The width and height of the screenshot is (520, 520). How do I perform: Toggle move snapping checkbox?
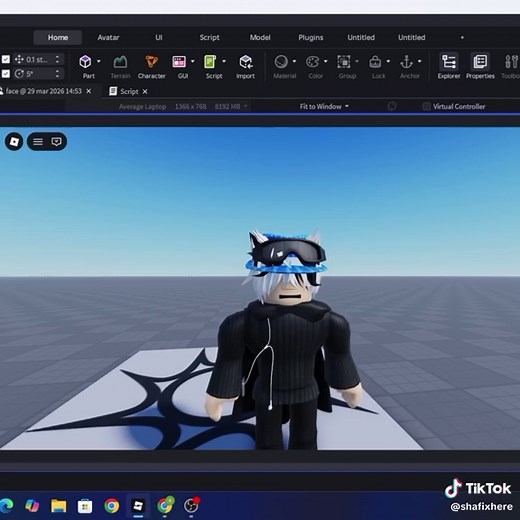pyautogui.click(x=6, y=59)
